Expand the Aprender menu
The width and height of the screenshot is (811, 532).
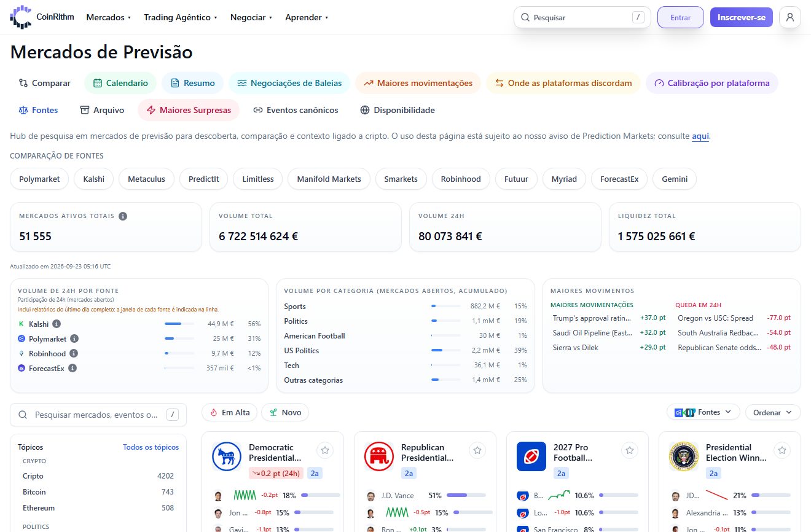click(x=307, y=17)
